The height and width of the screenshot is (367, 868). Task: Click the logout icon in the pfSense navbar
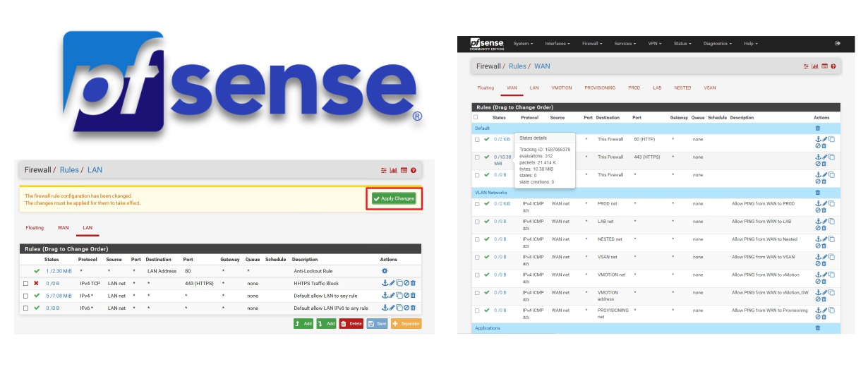838,44
